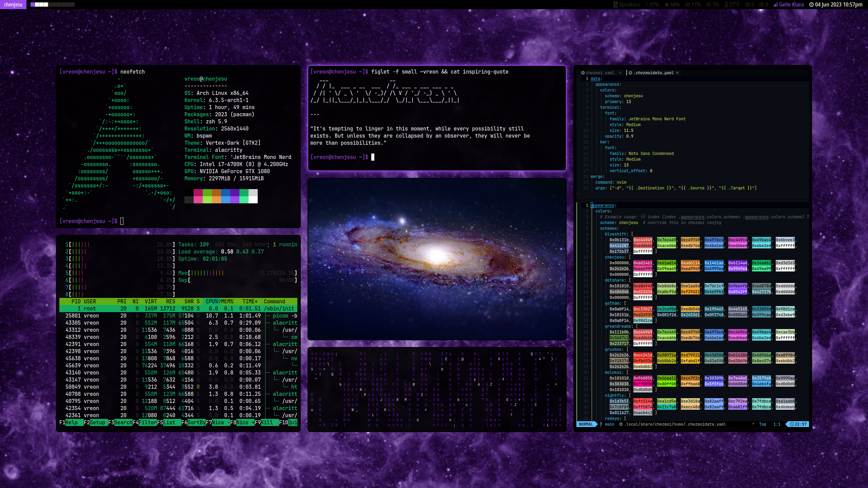Select htop process row with PID 45639
The width and height of the screenshot is (868, 488).
click(x=178, y=365)
